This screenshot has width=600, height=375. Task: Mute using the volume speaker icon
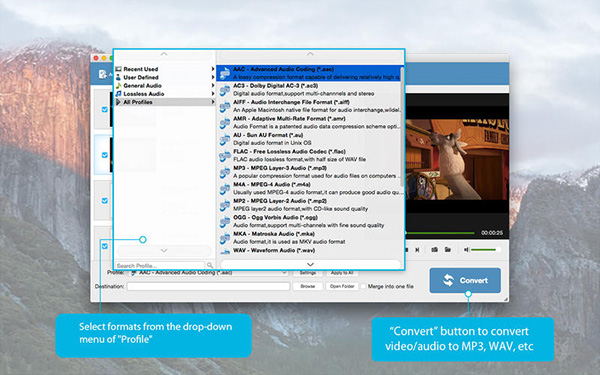[466, 249]
